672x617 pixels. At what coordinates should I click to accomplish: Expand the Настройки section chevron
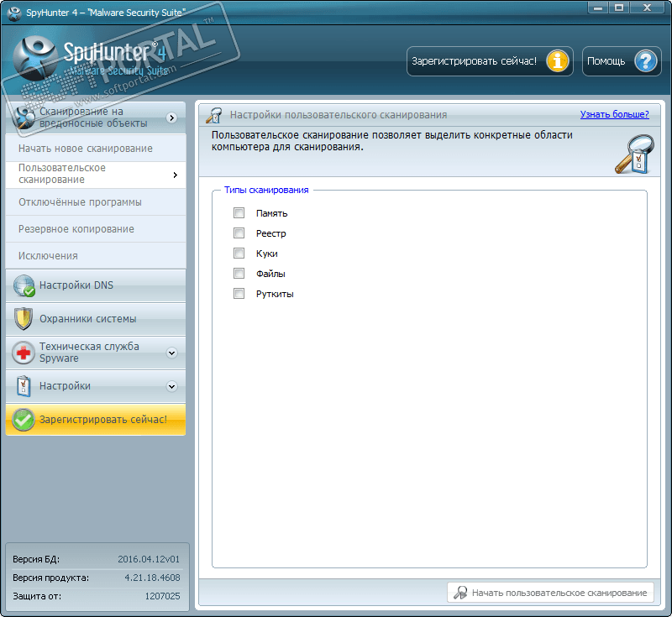click(172, 386)
